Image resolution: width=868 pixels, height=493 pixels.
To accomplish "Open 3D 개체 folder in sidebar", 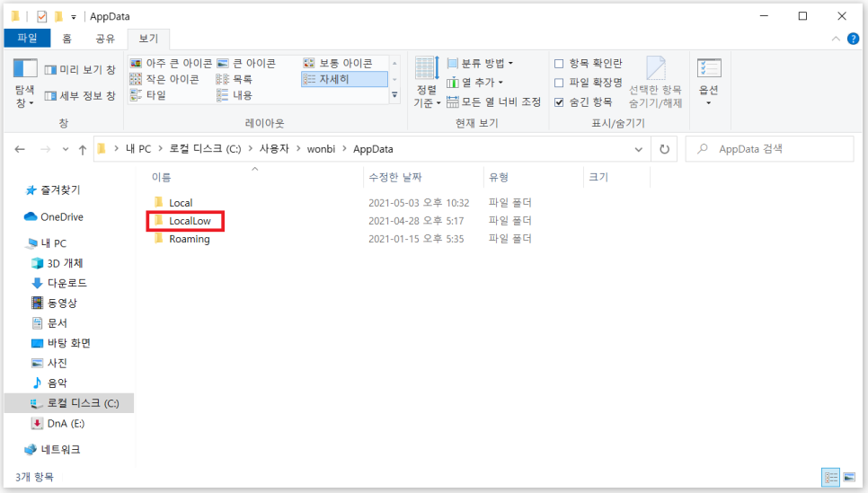I will pyautogui.click(x=57, y=263).
